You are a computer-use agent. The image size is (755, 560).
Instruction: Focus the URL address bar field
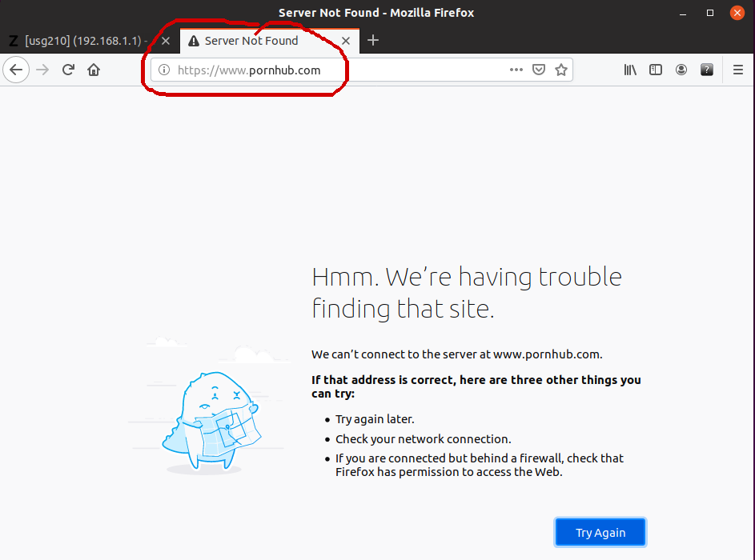click(362, 70)
